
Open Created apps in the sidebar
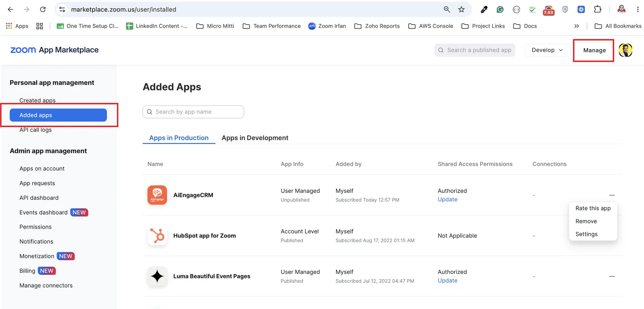[37, 100]
